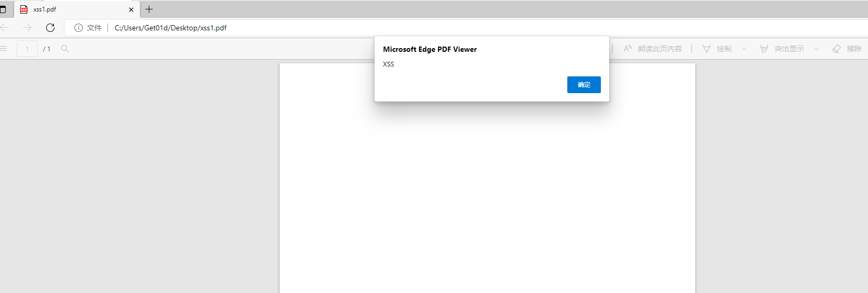Select the 擦除 eraser tool

pyautogui.click(x=847, y=49)
